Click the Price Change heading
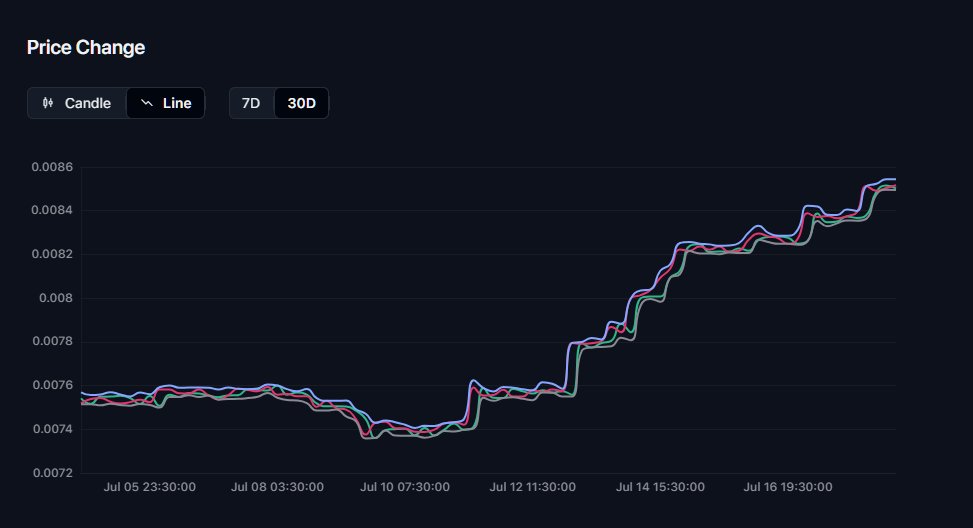This screenshot has height=528, width=973. click(x=86, y=47)
